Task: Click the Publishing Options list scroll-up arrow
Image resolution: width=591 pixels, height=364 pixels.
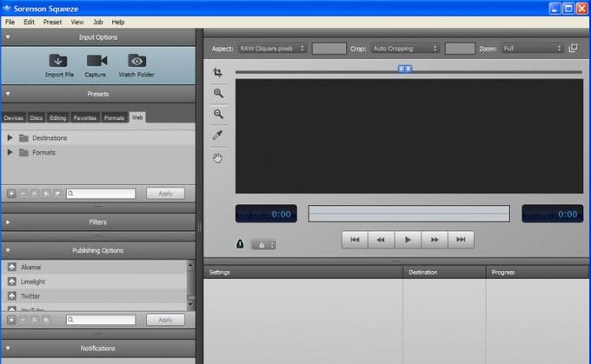Action: coord(190,265)
